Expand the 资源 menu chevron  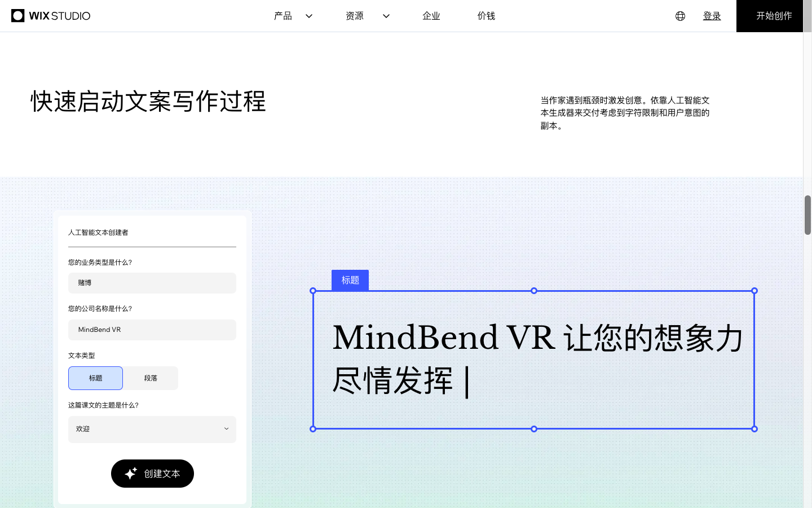click(386, 16)
